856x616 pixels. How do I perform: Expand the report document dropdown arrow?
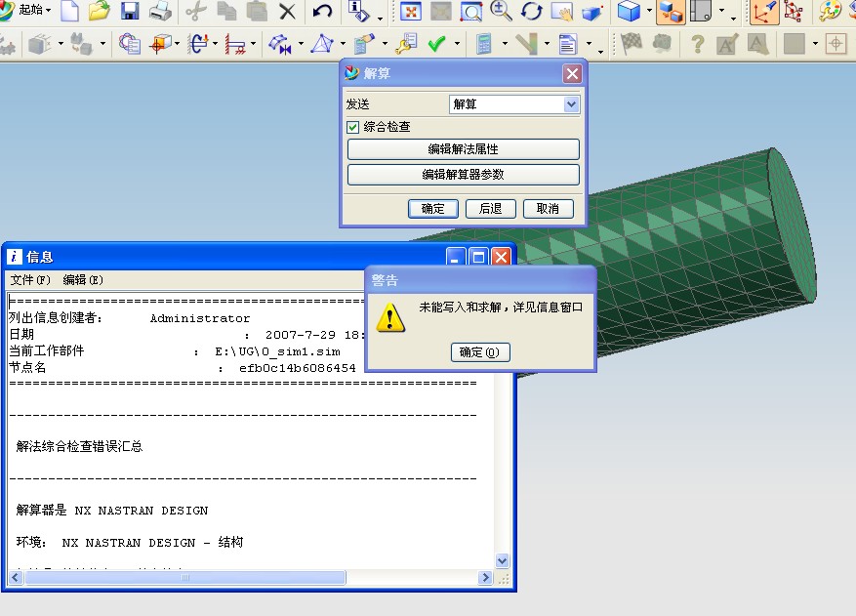[589, 44]
